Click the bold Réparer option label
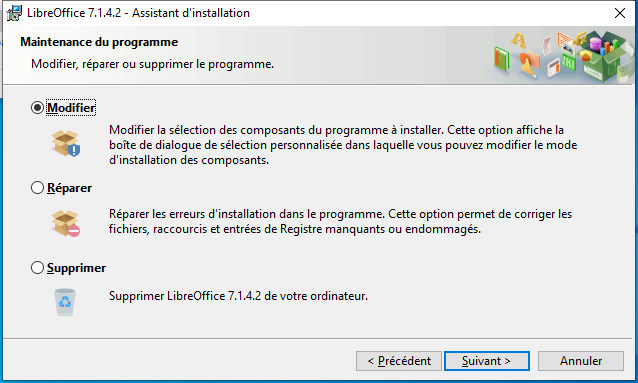638x383 pixels. click(69, 188)
